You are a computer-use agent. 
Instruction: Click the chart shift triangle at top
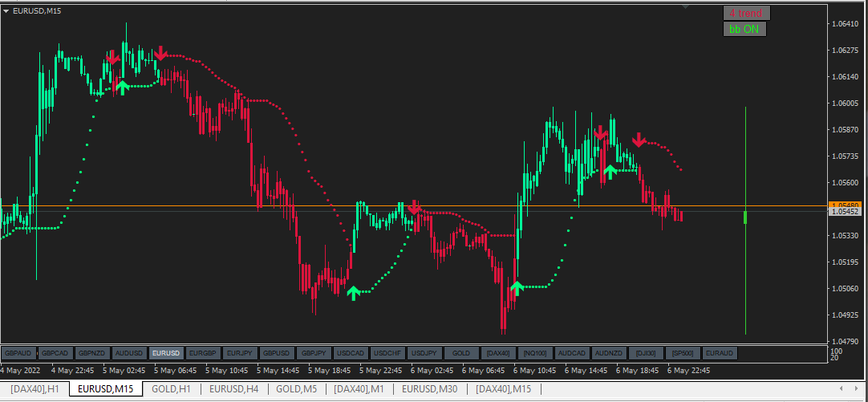(686, 7)
